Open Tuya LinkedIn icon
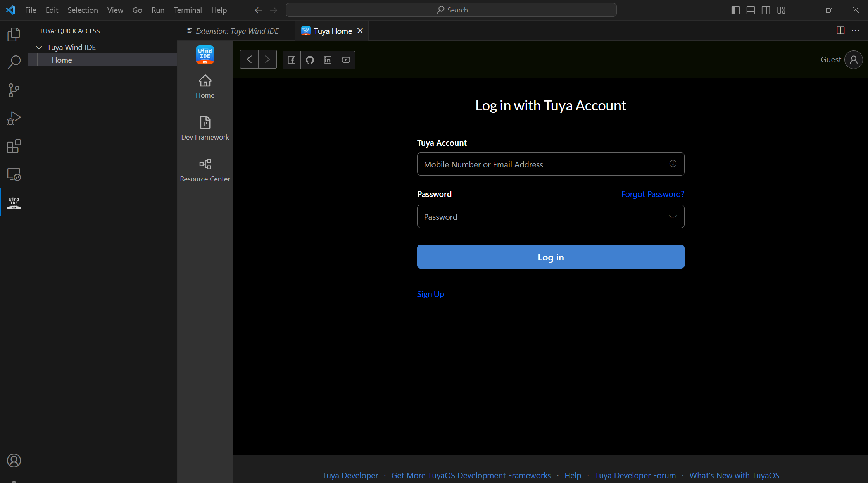 (x=328, y=60)
